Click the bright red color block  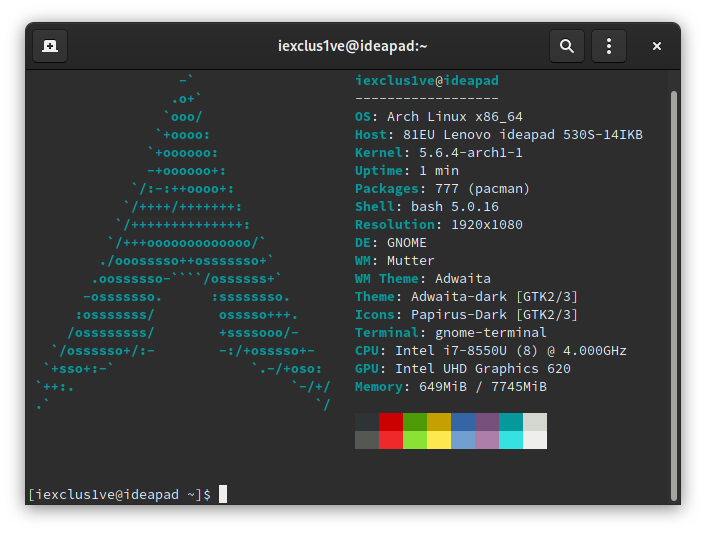click(x=391, y=440)
